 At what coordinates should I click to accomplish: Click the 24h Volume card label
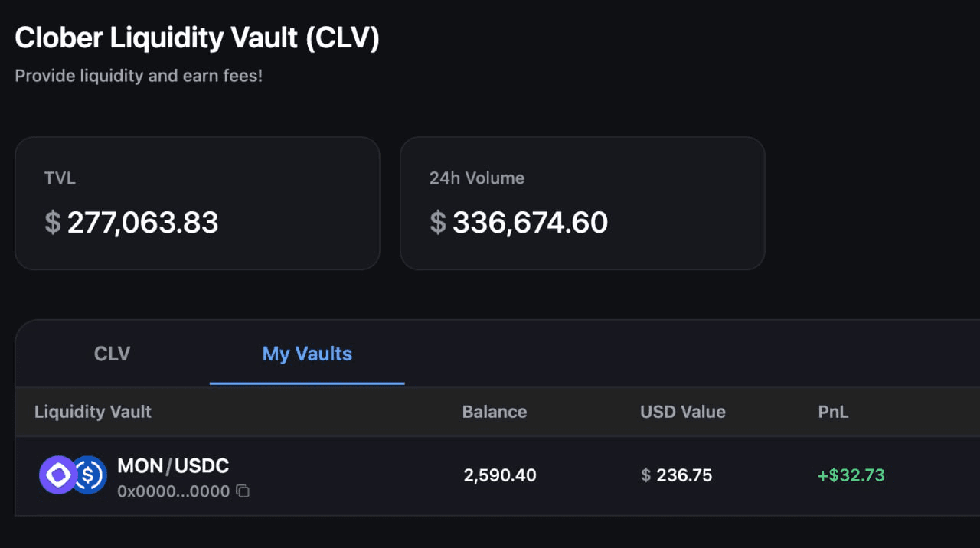click(x=477, y=178)
